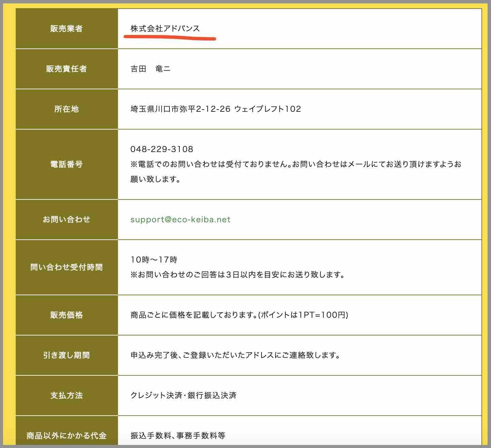
Task: Click the 所在地 header cell
Action: pyautogui.click(x=67, y=109)
